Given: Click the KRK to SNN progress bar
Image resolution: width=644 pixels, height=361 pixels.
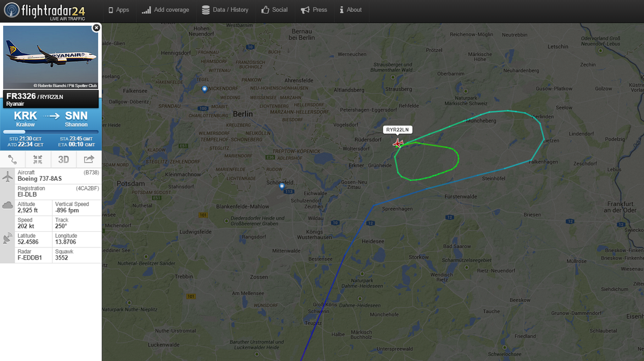Looking at the screenshot, I should pyautogui.click(x=51, y=131).
